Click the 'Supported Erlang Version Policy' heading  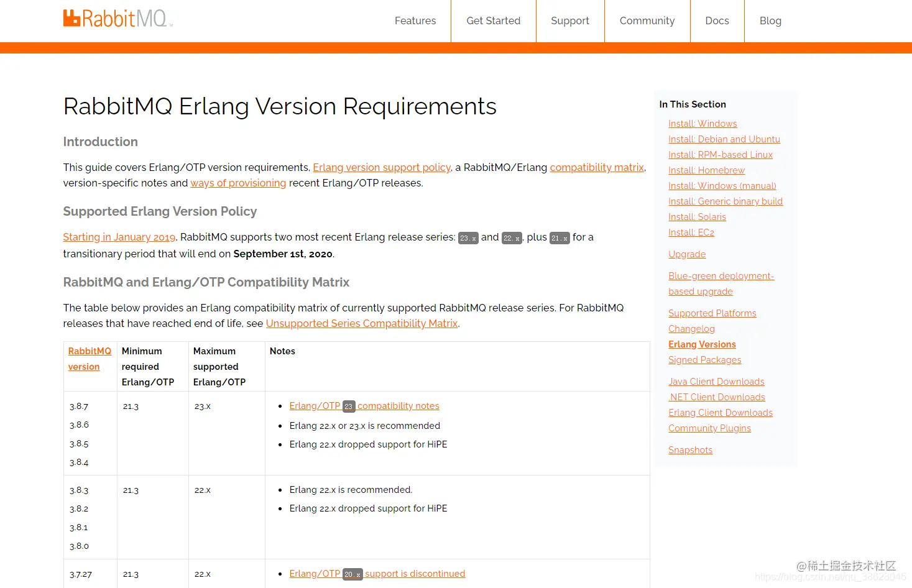tap(160, 211)
